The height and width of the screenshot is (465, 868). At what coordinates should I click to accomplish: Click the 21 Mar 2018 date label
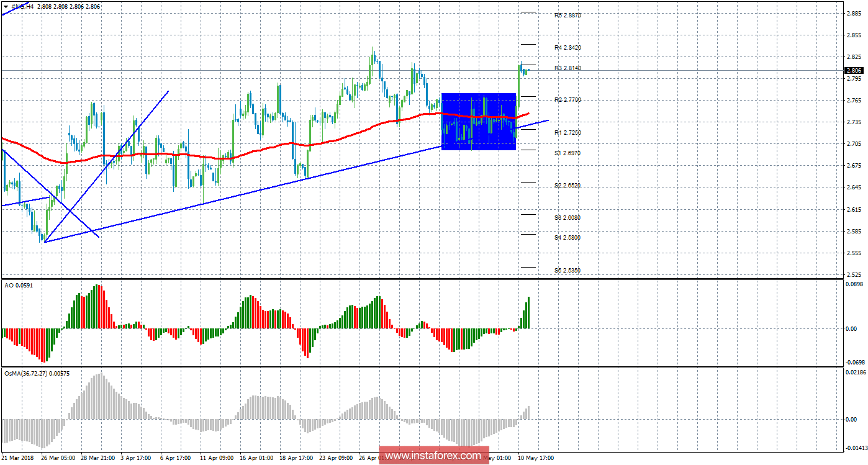pyautogui.click(x=19, y=458)
